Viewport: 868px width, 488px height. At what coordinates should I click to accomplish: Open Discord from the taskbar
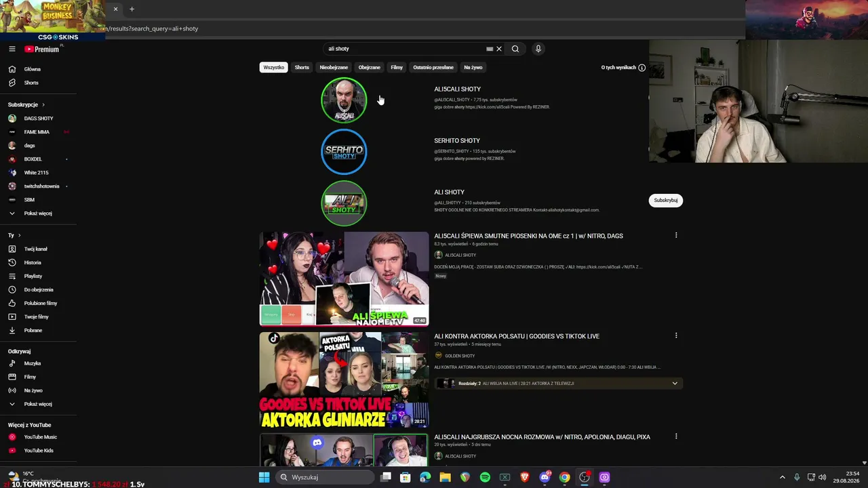pos(545,477)
